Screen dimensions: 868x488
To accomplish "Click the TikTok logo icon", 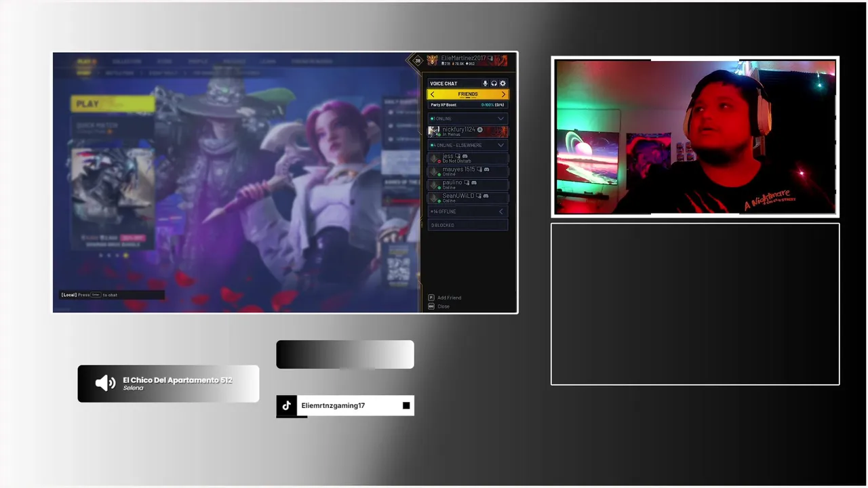I will [x=287, y=405].
